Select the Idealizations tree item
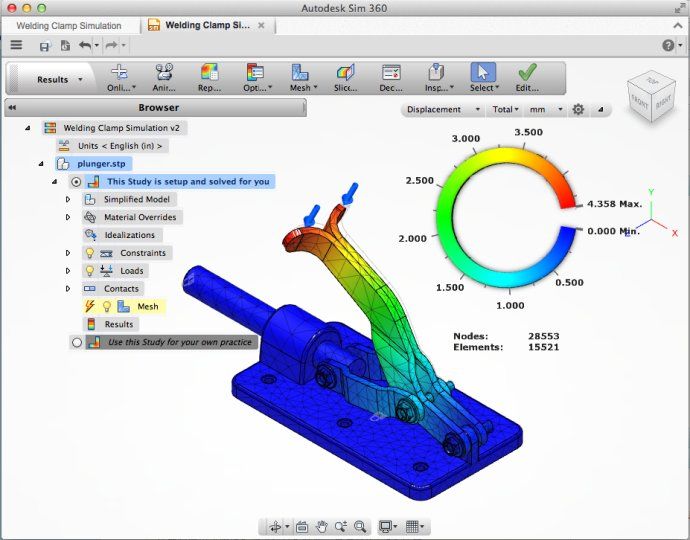The image size is (690, 540). click(x=122, y=235)
